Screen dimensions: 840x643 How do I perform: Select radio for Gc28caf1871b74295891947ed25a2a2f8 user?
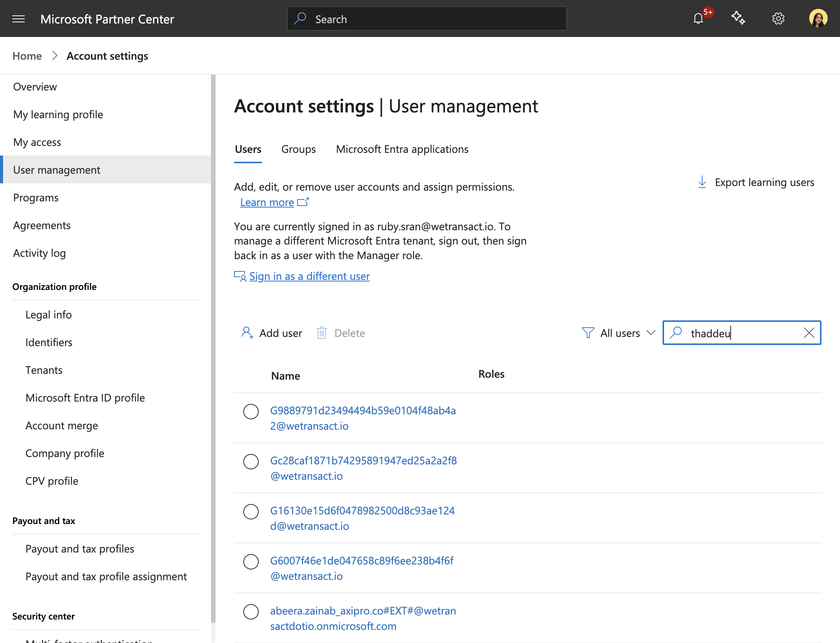(251, 462)
